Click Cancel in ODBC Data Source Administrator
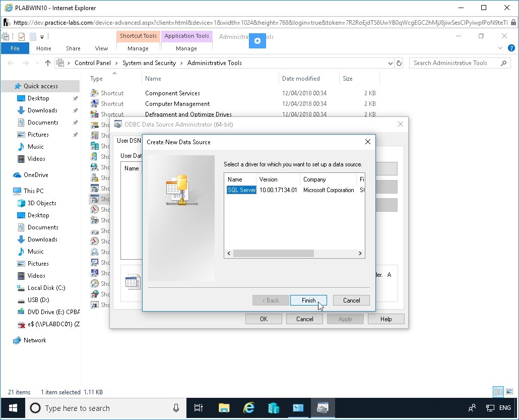 click(304, 319)
